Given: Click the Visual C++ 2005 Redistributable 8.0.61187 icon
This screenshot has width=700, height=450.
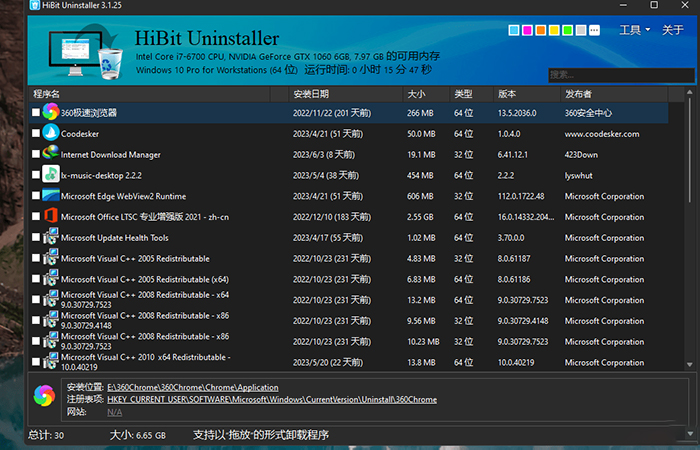Looking at the screenshot, I should 50,258.
